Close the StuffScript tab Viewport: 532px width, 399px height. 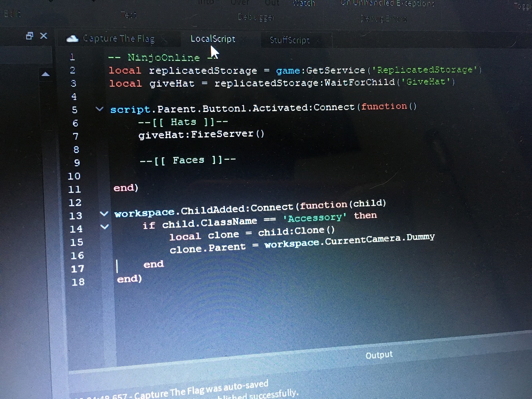point(318,40)
